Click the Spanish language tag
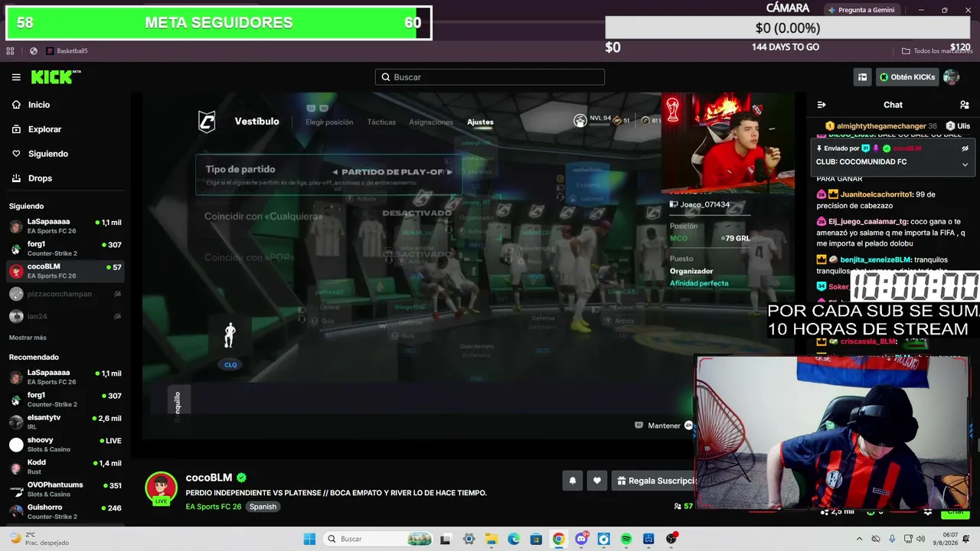The image size is (980, 551). [263, 507]
